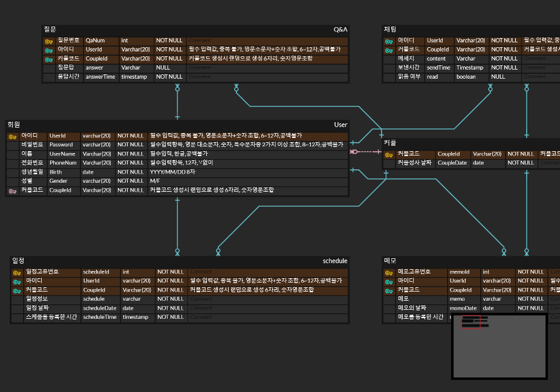Screen dimensions: 560x392
Task: Click the 일정정보 logical name cell
Action: (52, 299)
